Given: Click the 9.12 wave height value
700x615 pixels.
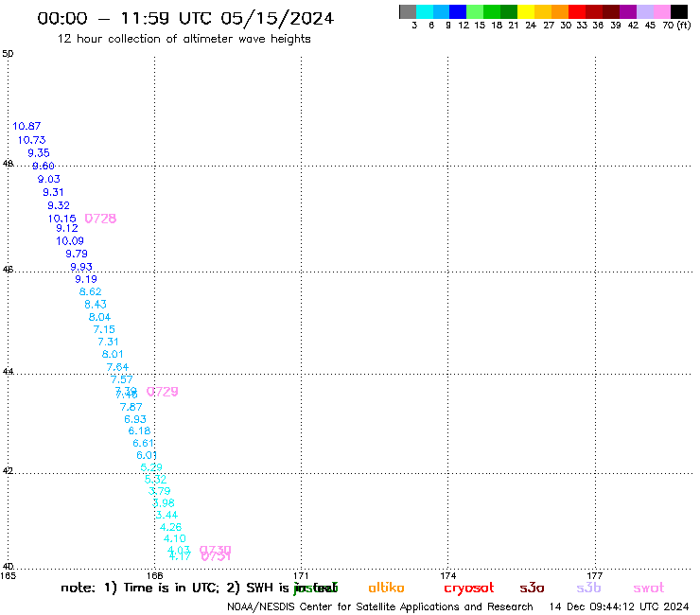Looking at the screenshot, I should pyautogui.click(x=67, y=228).
